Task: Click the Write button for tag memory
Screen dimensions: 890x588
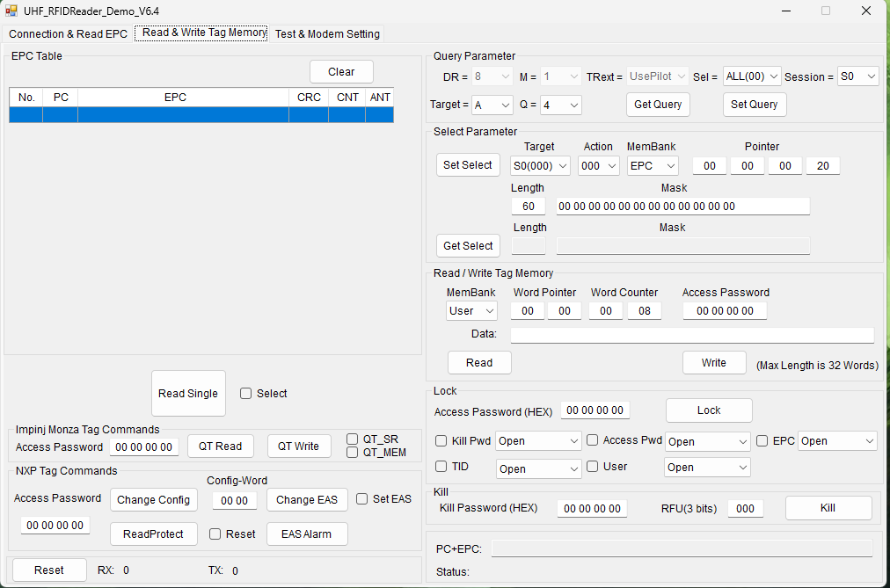Action: 714,363
